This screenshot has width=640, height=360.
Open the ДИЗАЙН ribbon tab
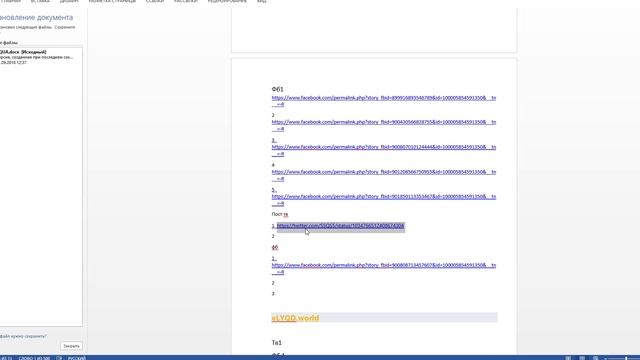tap(69, 1)
